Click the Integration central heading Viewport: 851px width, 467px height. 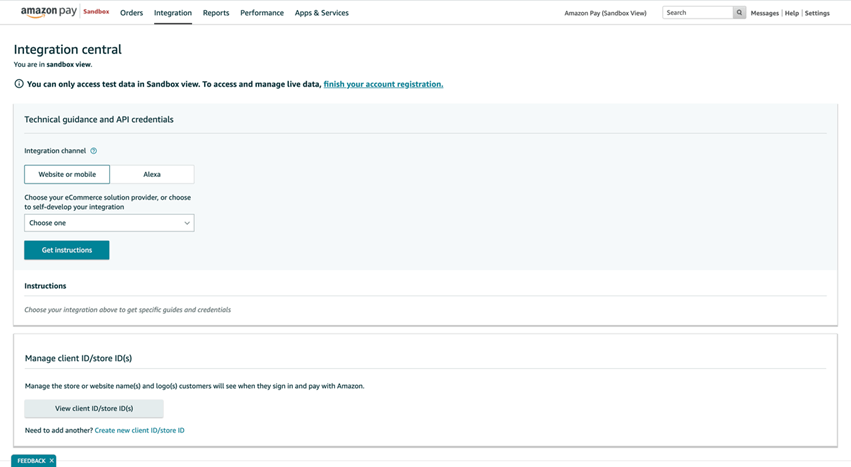click(68, 49)
